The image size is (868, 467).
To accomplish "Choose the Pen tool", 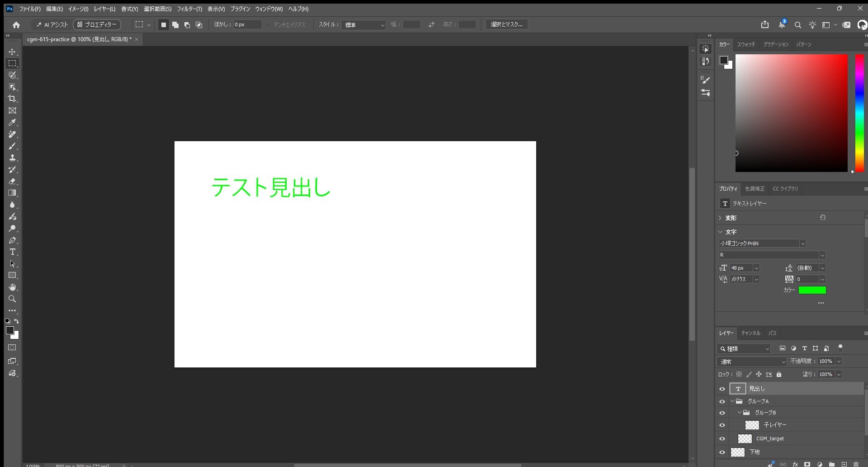I will (x=12, y=240).
